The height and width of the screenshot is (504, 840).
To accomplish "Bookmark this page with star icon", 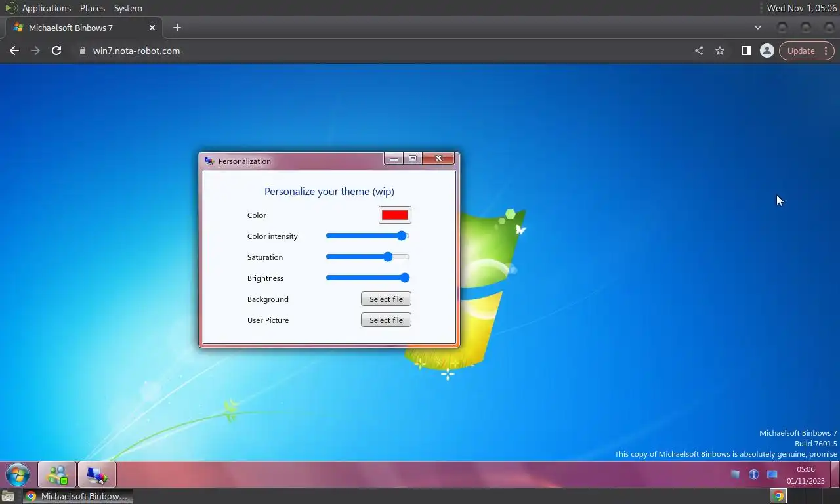I will [x=720, y=51].
